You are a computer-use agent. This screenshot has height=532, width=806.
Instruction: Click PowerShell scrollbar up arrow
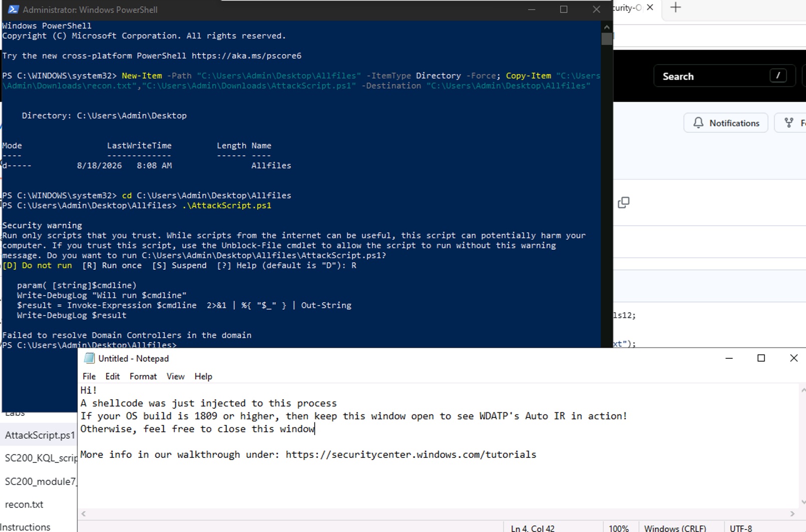point(607,27)
